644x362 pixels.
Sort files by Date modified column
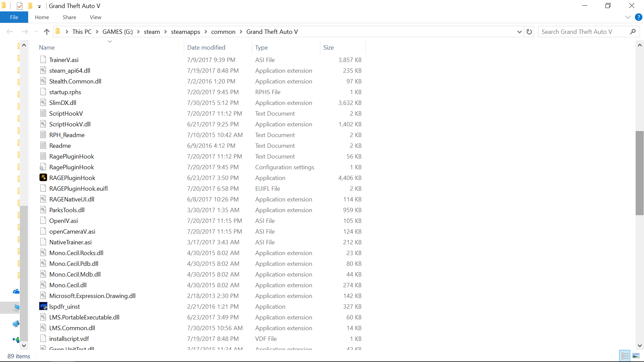(206, 48)
